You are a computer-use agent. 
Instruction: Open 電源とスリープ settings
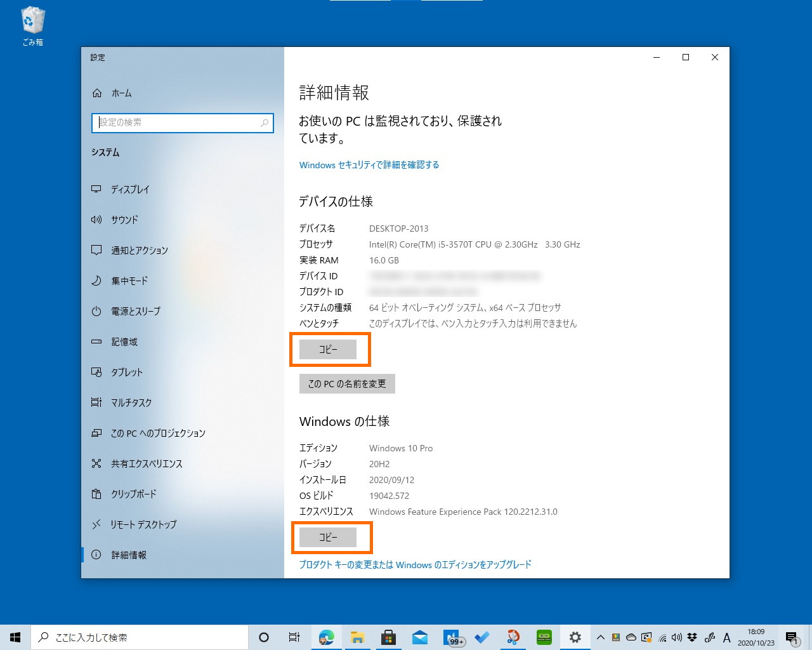tap(136, 311)
